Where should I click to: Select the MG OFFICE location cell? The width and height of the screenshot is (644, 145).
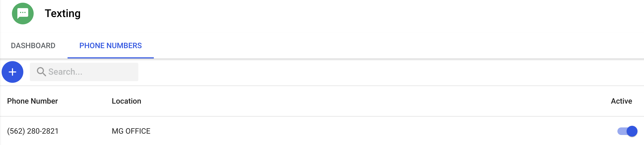click(131, 131)
